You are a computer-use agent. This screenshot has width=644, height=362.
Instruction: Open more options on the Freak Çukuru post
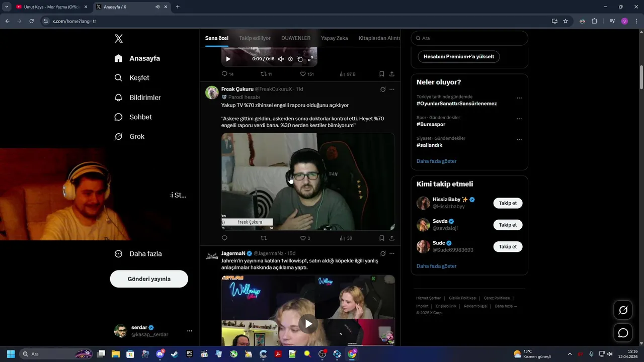392,89
